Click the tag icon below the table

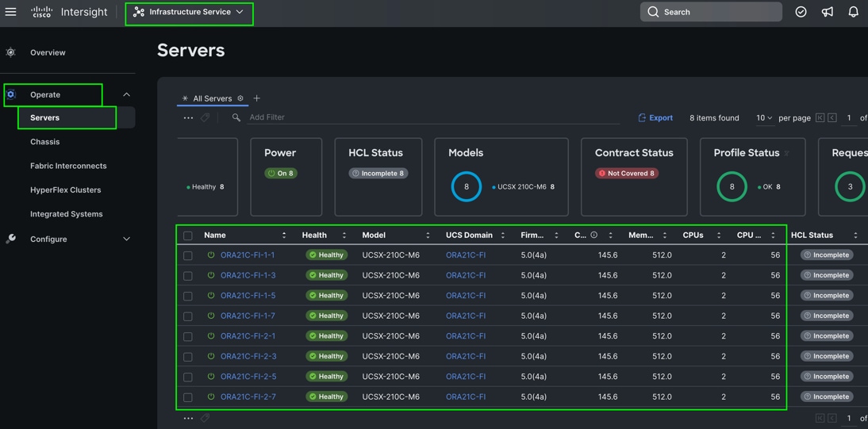205,418
